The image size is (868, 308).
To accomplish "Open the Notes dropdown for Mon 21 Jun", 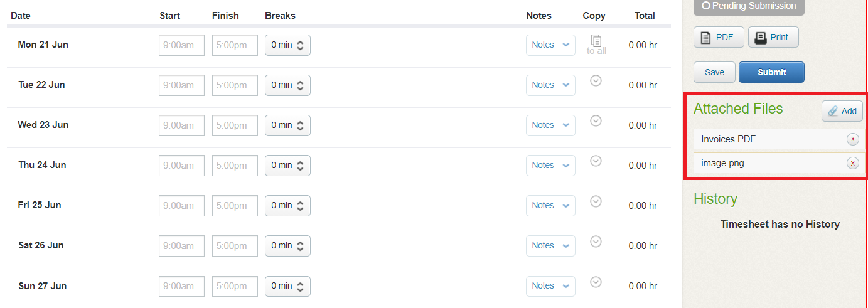I will [550, 45].
